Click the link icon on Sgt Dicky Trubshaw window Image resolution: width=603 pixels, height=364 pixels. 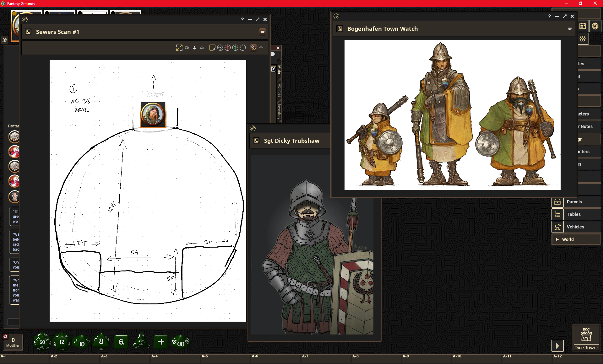click(253, 128)
